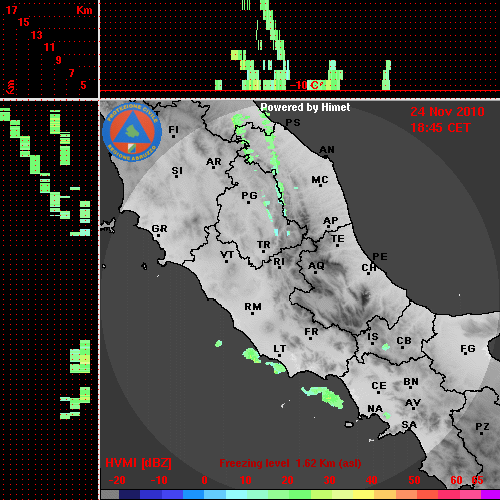Image resolution: width=500 pixels, height=500 pixels.
Task: Pick the CE city label
Action: pos(379,386)
